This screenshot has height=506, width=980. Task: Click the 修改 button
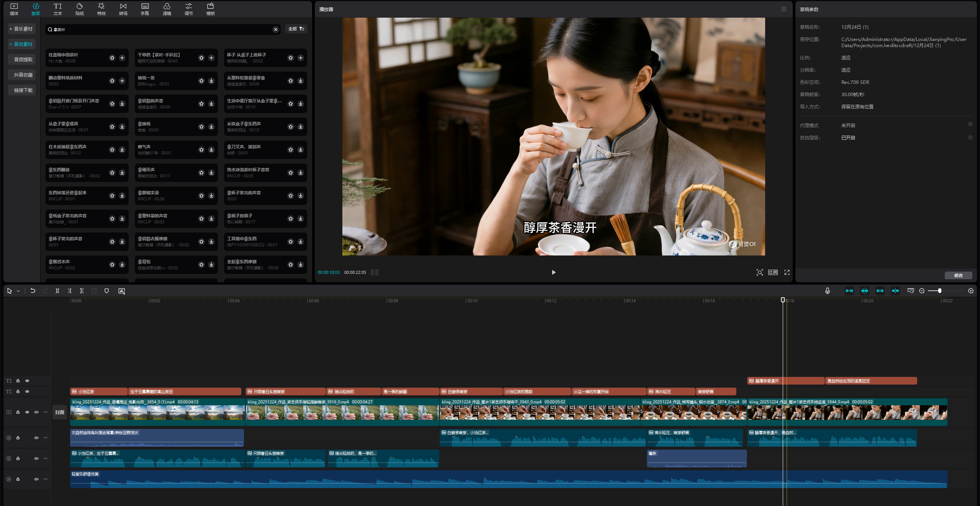click(958, 275)
